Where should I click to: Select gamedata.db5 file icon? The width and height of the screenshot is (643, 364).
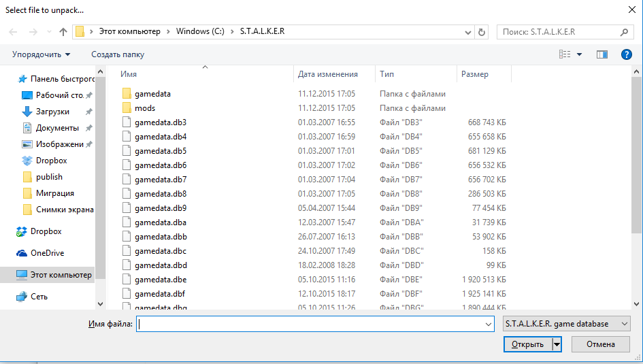pyautogui.click(x=127, y=151)
